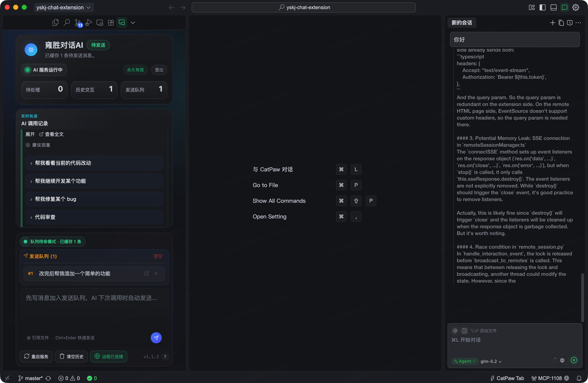The height and width of the screenshot is (383, 588).
Task: Open 查看全文 full text link
Action: (51, 134)
